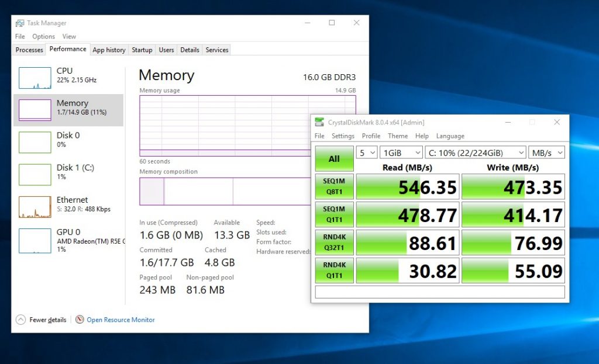Image resolution: width=599 pixels, height=364 pixels.
Task: Start the SEQ1M Q8T1 test
Action: [x=334, y=186]
